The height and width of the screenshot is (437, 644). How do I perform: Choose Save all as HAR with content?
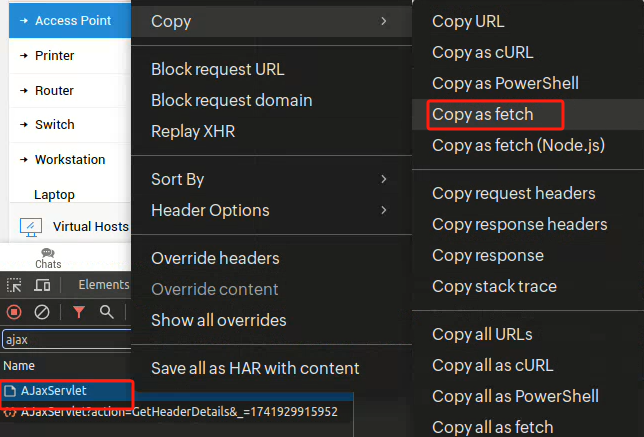pos(255,368)
